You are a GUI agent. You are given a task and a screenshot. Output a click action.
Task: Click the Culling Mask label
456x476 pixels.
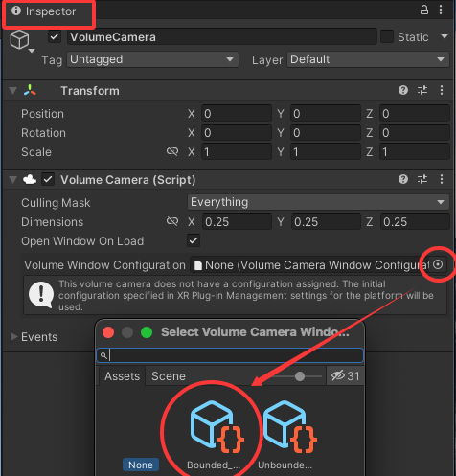56,203
